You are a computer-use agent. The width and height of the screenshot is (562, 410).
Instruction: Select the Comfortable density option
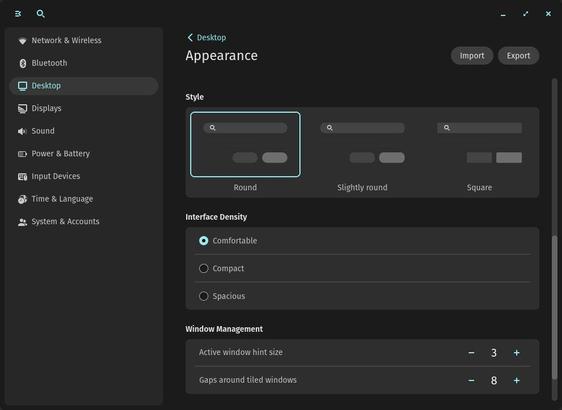[x=362, y=240]
